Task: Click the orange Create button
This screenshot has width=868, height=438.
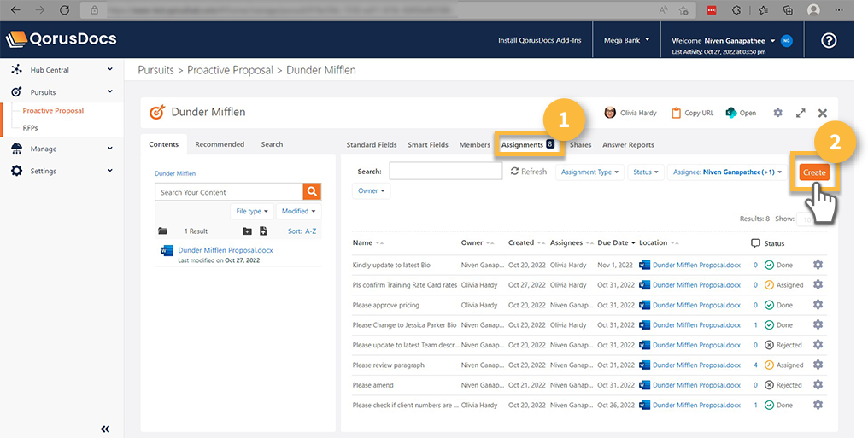Action: 813,172
